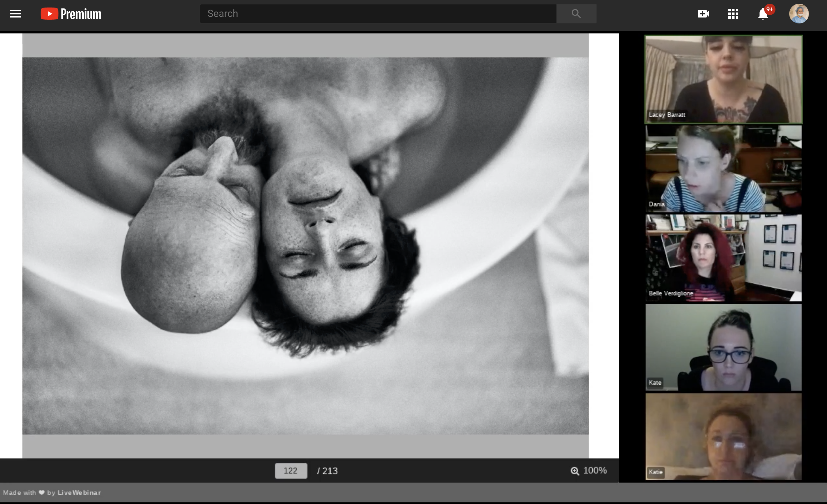Focus the Search input field

(378, 14)
